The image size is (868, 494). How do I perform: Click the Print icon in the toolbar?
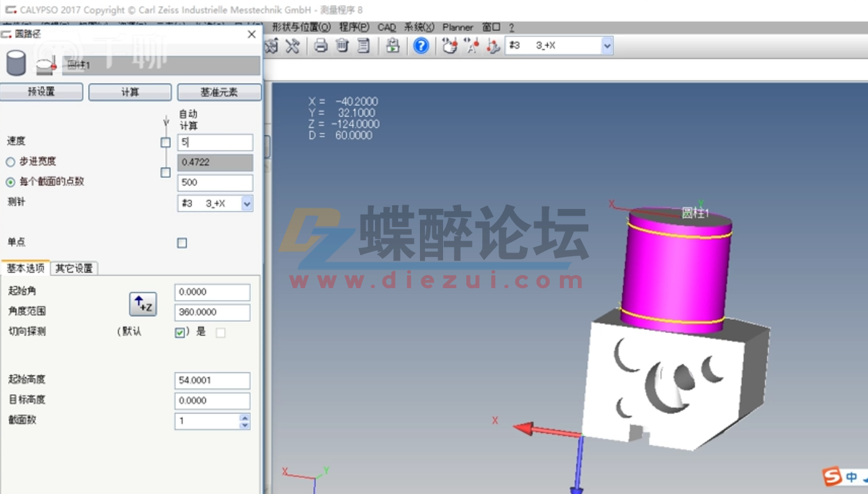click(x=321, y=46)
